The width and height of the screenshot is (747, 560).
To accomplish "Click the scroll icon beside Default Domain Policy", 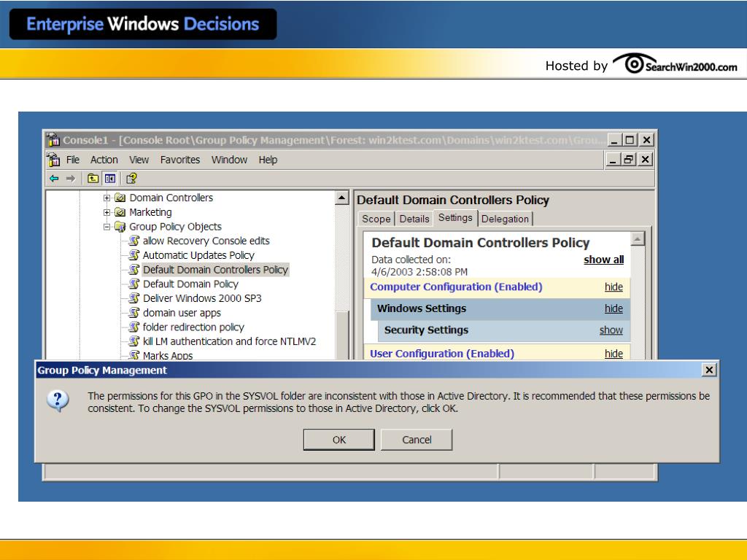I will click(134, 284).
